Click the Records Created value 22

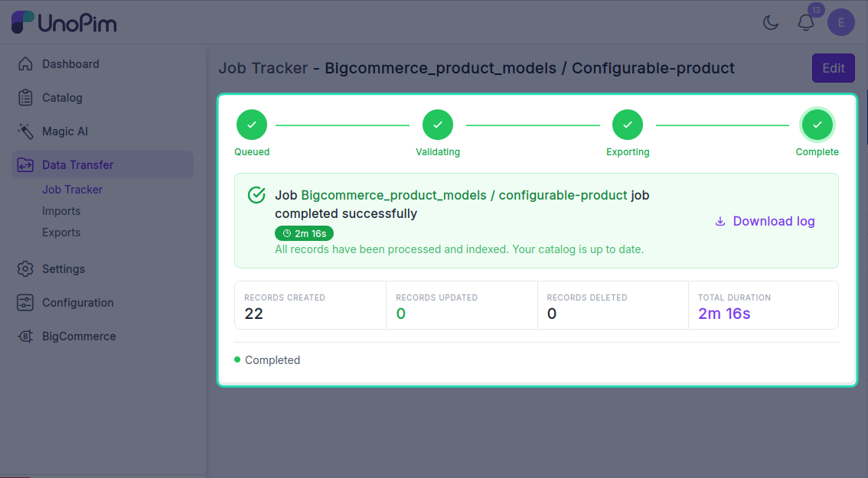(x=253, y=314)
